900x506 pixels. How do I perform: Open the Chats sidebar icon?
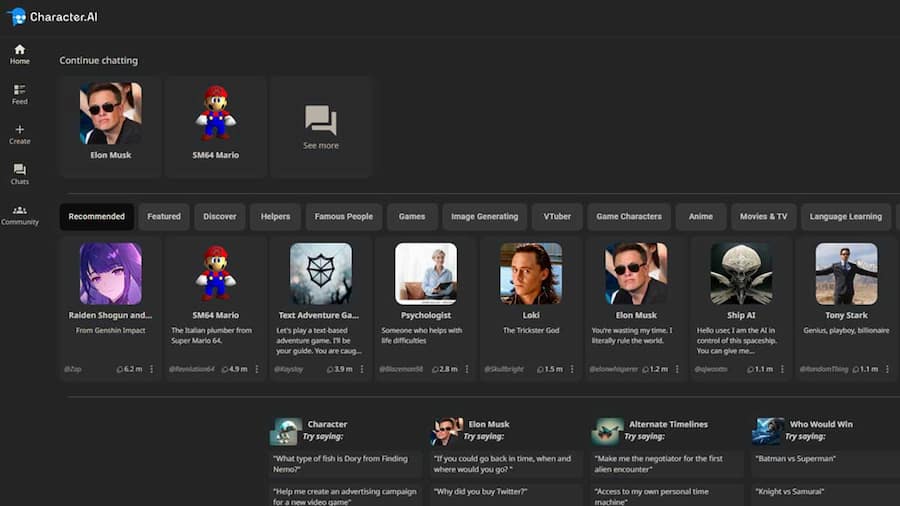tap(19, 170)
